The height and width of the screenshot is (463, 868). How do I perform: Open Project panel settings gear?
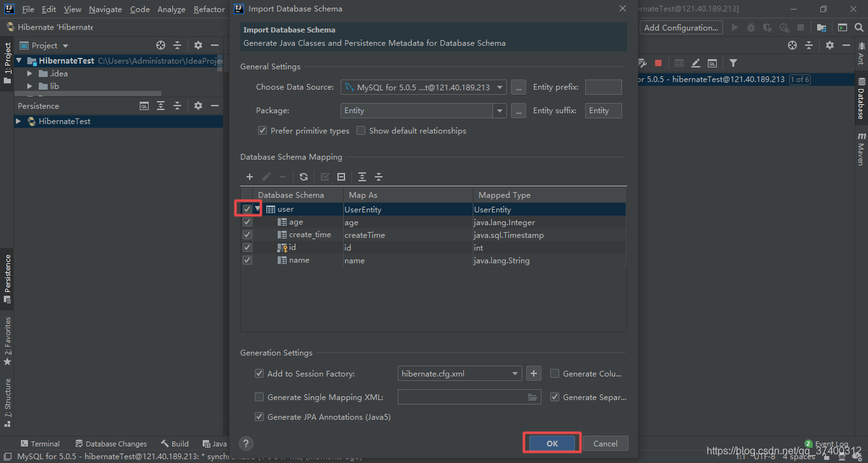click(198, 45)
